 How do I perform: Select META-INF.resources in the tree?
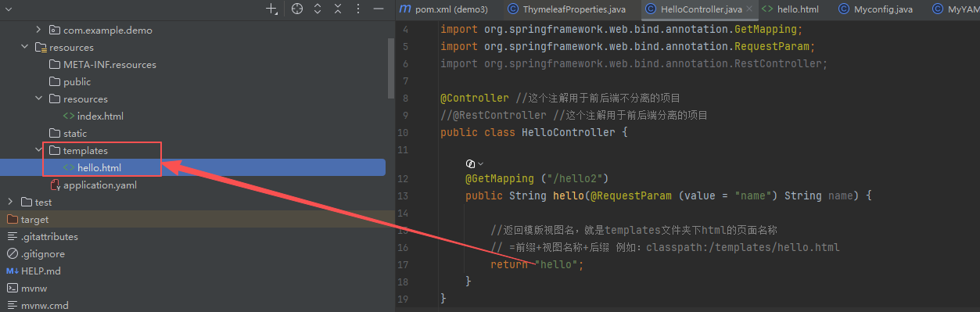click(109, 65)
